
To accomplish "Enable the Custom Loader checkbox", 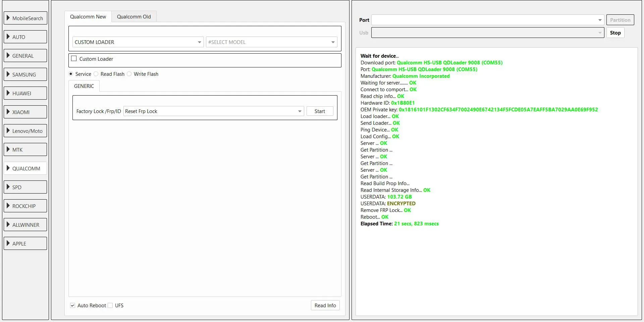I will click(74, 59).
